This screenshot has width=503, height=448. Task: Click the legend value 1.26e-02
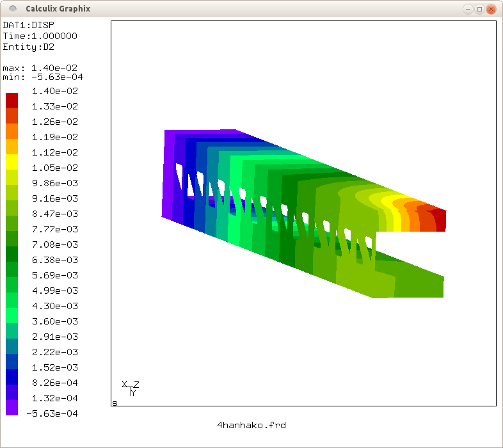tap(55, 122)
